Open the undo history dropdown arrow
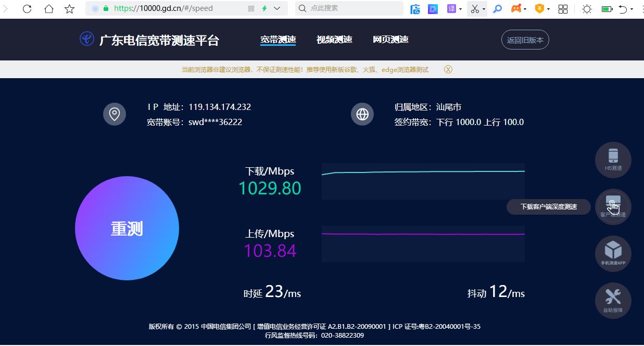Viewport: 644px width, 346px height. click(632, 8)
